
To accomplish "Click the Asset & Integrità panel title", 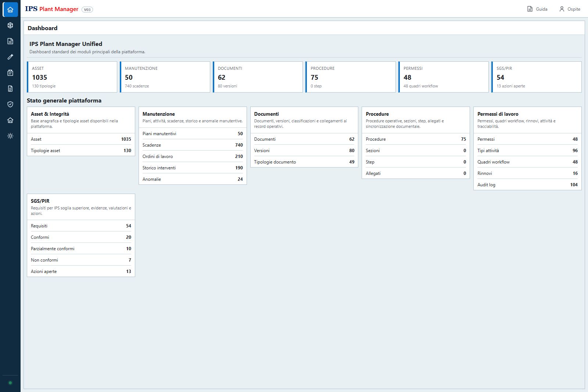I will (50, 114).
